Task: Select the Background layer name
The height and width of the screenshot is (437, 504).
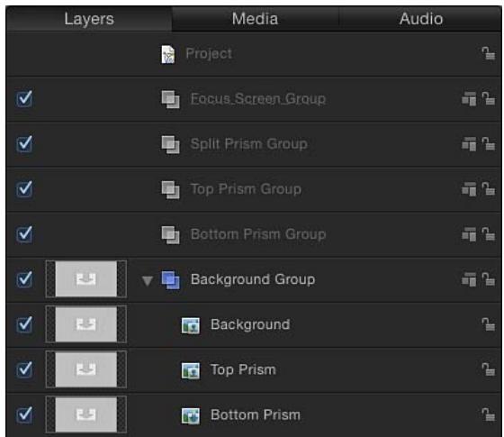Action: point(250,324)
